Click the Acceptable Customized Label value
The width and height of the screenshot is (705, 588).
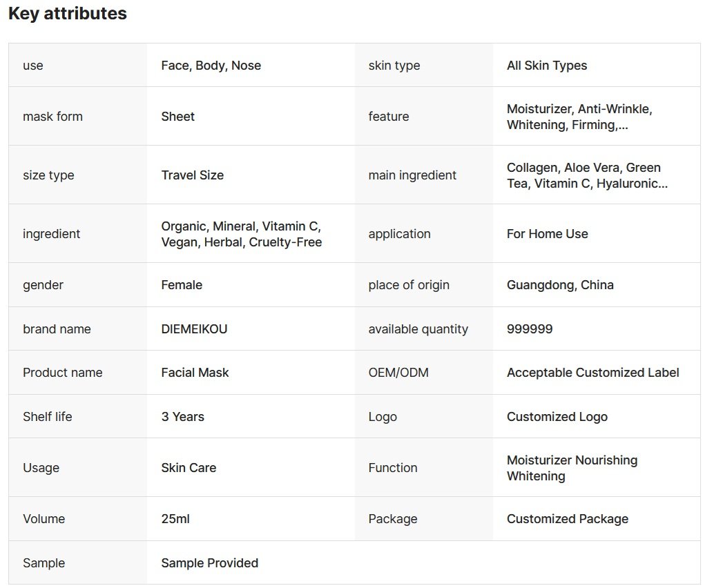coord(592,373)
